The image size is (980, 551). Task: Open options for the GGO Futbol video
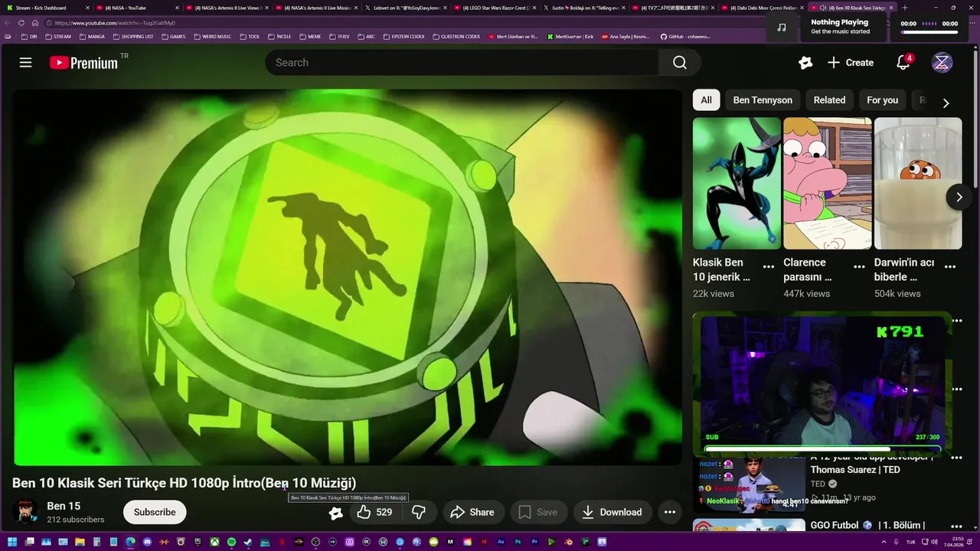(x=957, y=527)
